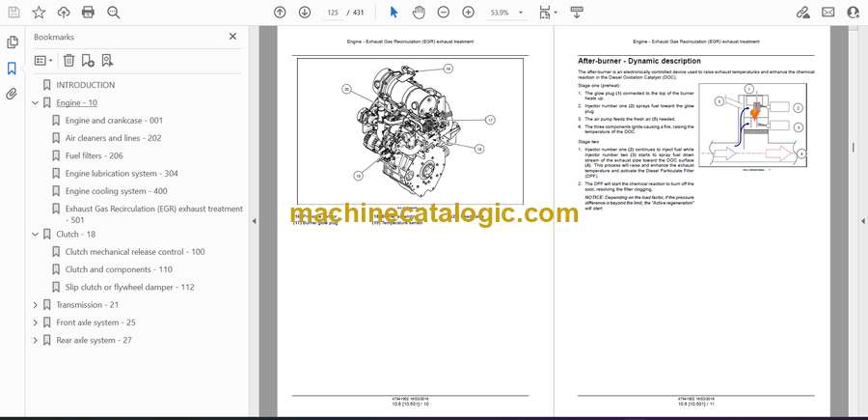Click the share link icon
This screenshot has width=868, height=420.
coord(802,13)
